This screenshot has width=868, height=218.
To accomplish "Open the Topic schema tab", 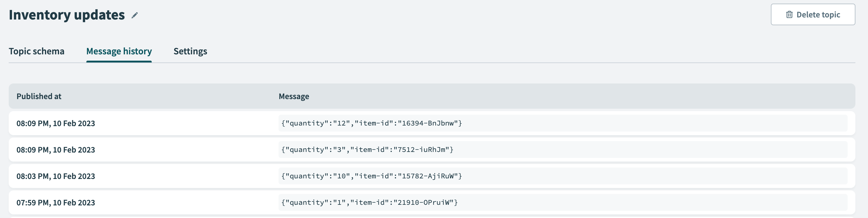I will coord(36,51).
